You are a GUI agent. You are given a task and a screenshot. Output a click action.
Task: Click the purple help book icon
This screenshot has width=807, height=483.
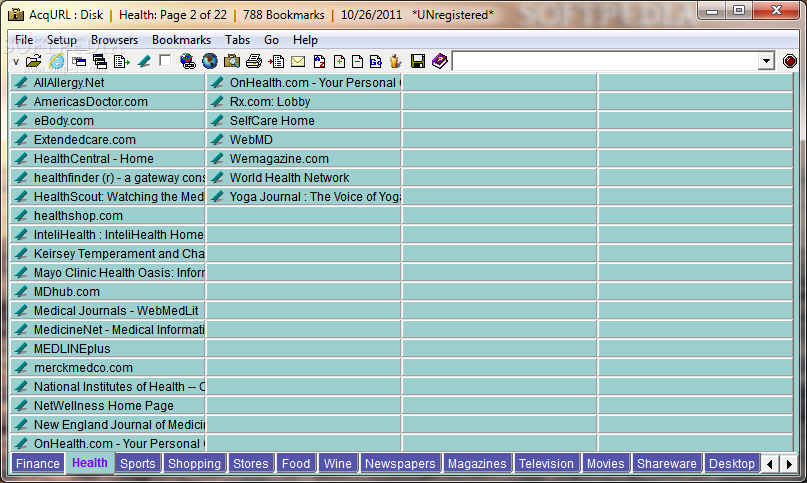pyautogui.click(x=440, y=61)
